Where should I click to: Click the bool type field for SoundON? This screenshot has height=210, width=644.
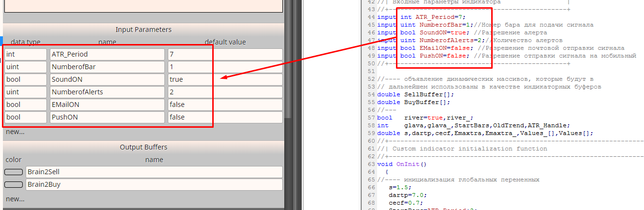(x=26, y=79)
